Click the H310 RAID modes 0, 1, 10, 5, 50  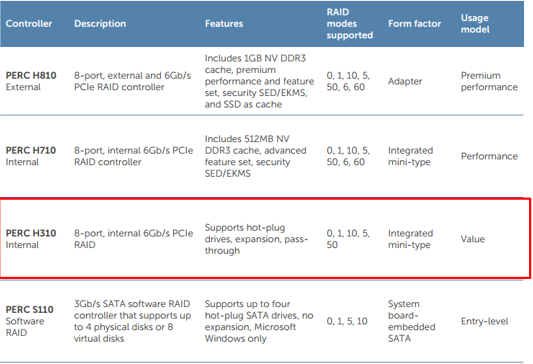click(x=348, y=239)
